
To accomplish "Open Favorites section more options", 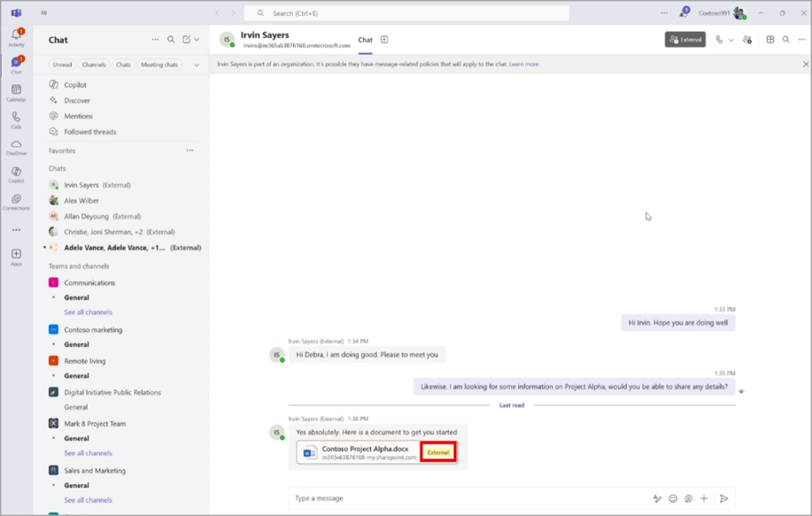I will click(189, 150).
